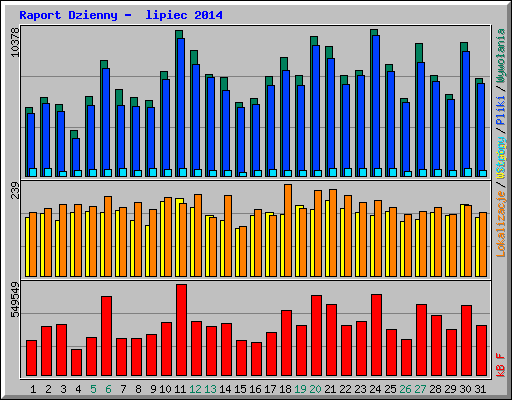
Task: Select day label '11' on the x-axis
Action: click(x=180, y=389)
